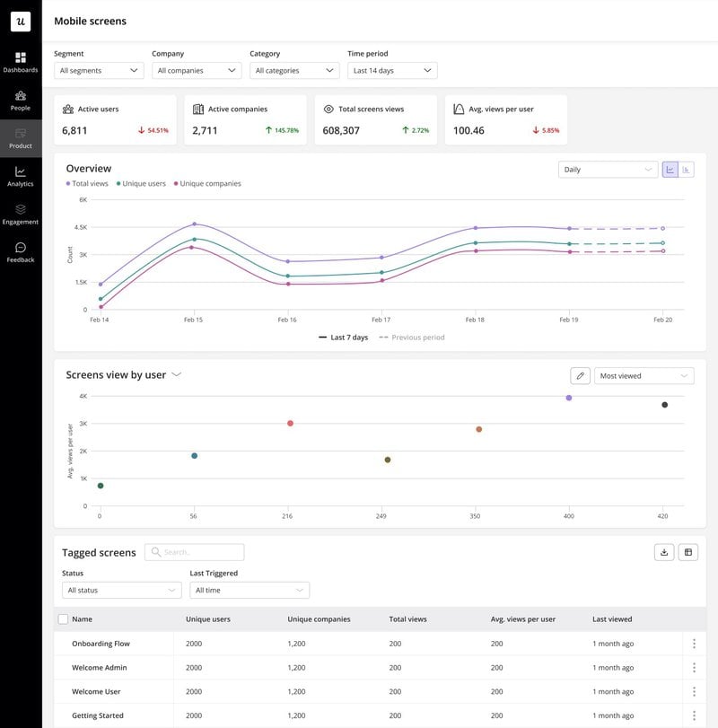Select the checkbox in the table header
This screenshot has width=718, height=728.
click(x=62, y=618)
